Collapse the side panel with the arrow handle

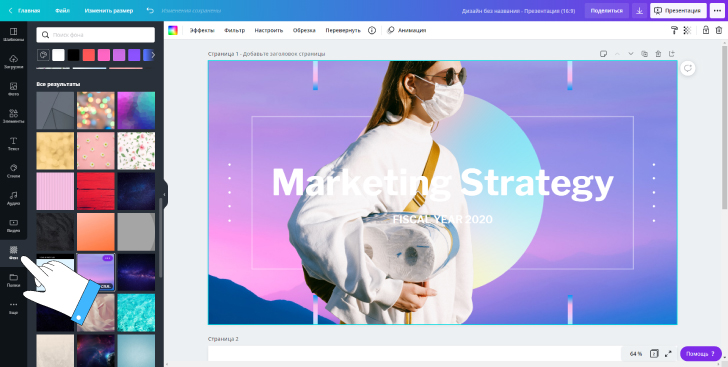(x=164, y=195)
